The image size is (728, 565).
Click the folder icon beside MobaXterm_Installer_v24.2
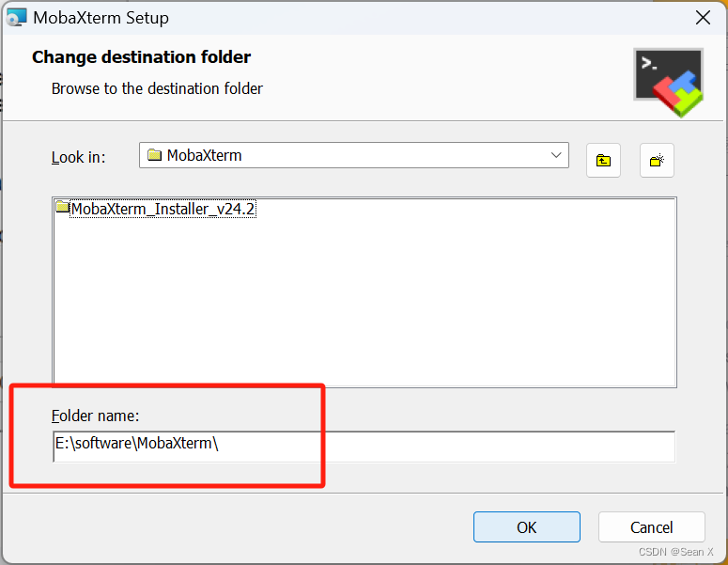[62, 207]
